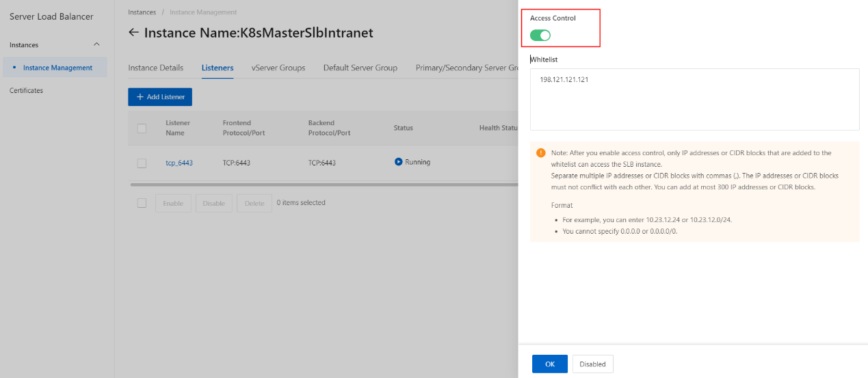Tick the checkbox beside the Enable button

click(142, 203)
